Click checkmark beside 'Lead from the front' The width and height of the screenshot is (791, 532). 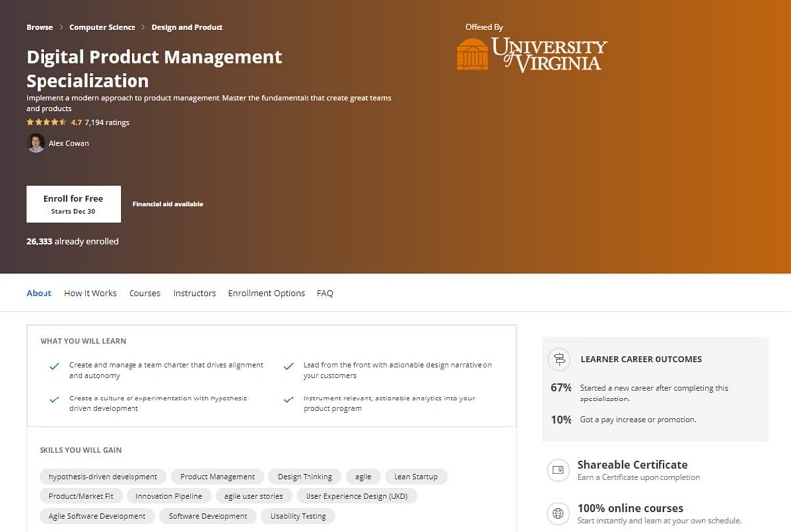pos(288,367)
